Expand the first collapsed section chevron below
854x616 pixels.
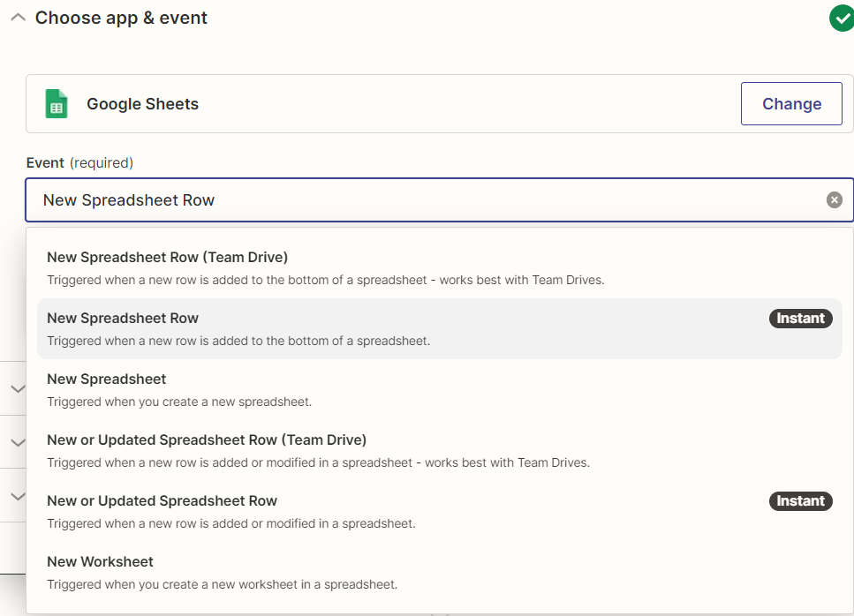pos(18,388)
